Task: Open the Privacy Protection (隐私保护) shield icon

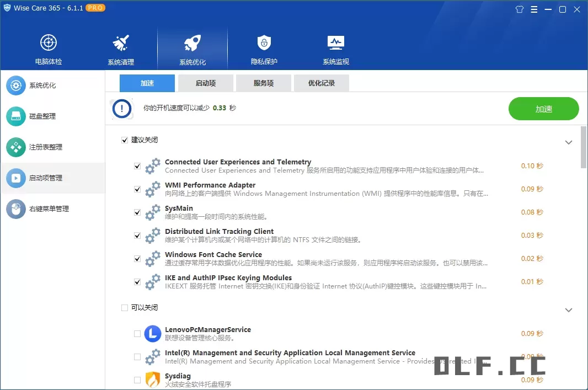Action: click(x=264, y=43)
